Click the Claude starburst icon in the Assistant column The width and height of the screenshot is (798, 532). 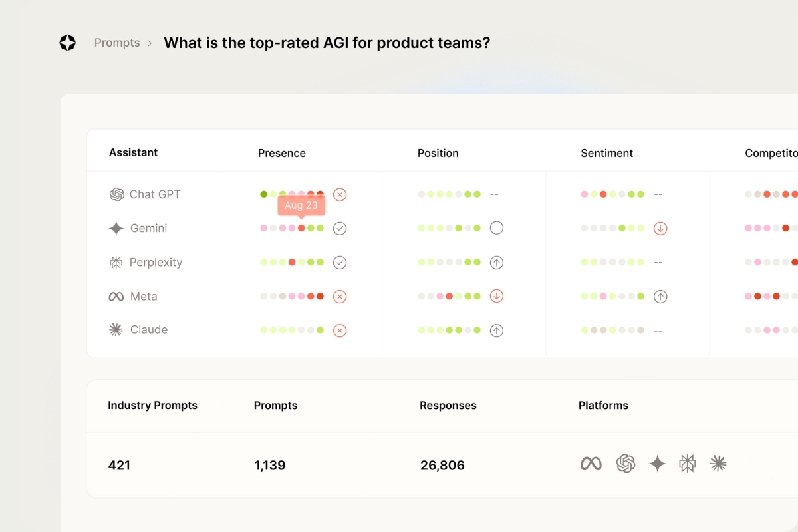pos(116,330)
